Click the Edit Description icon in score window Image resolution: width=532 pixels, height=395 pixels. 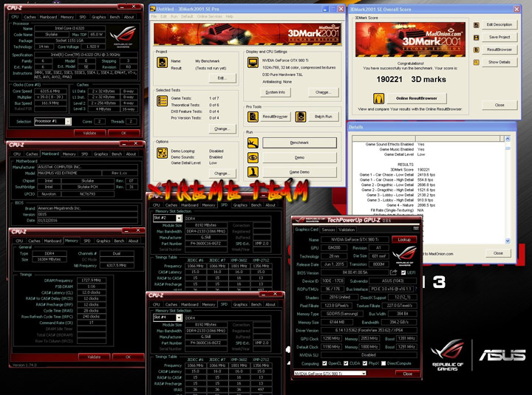pos(477,25)
